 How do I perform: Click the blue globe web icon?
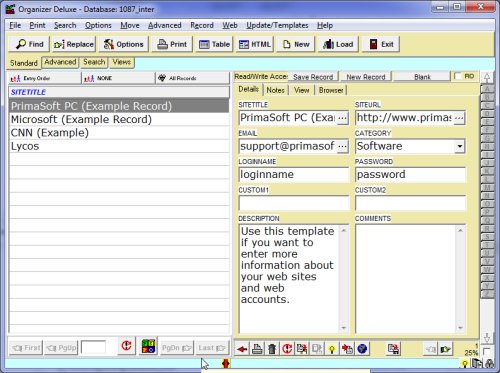(x=362, y=349)
